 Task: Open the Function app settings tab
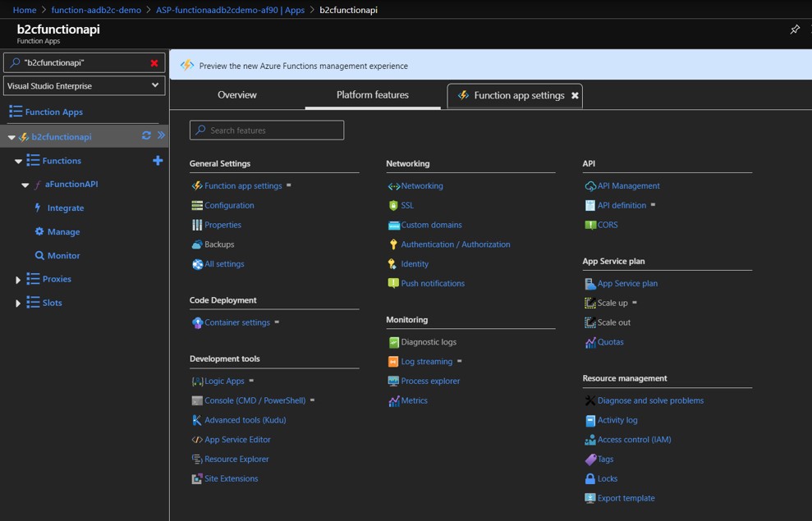point(519,95)
